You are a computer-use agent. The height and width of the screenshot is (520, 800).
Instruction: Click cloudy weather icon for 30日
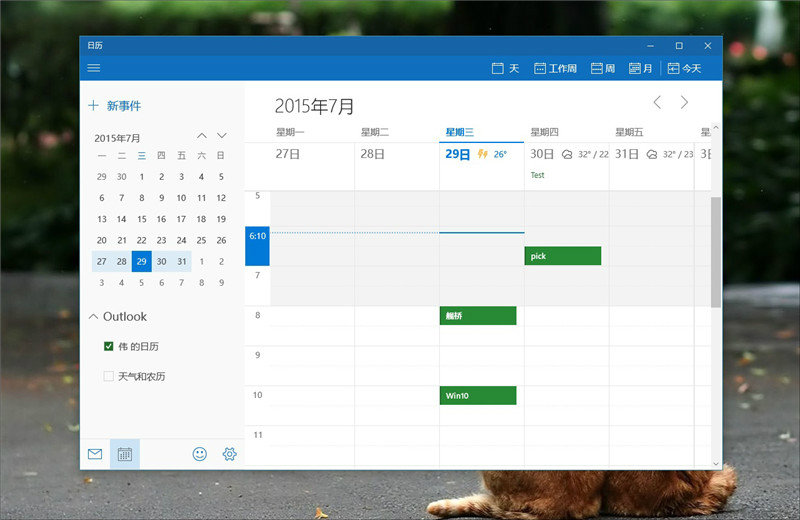click(567, 154)
